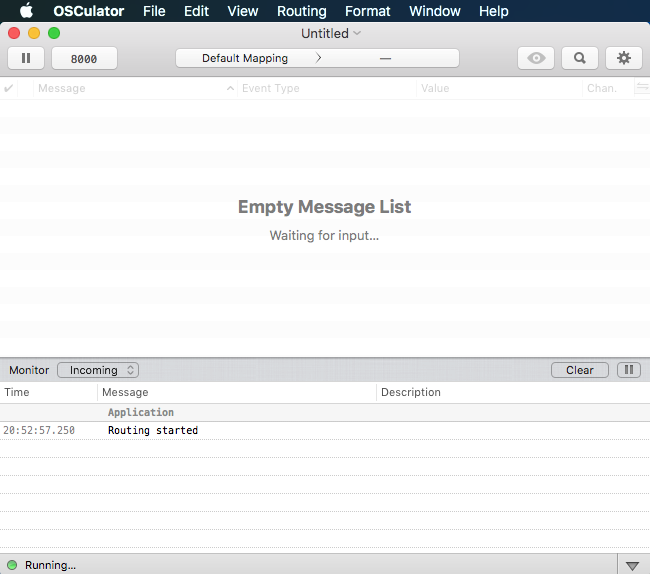Screen dimensions: 650x574
Task: Click the checkmark column header
Action: click(10, 88)
